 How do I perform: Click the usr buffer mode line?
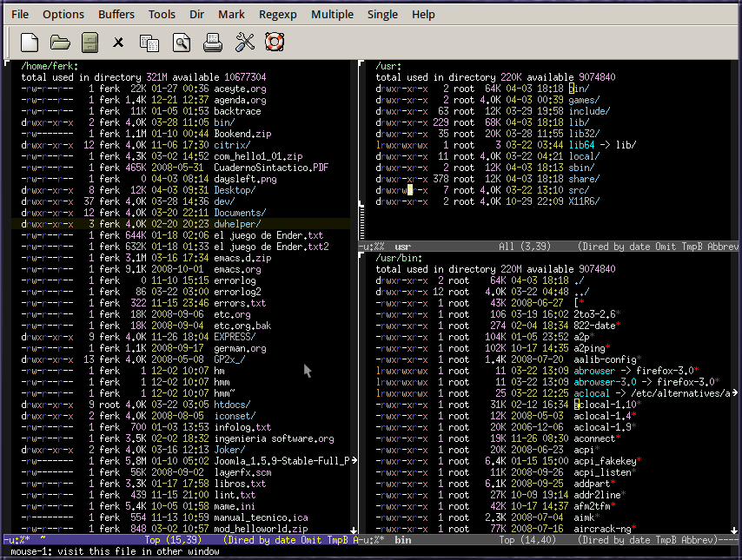(x=548, y=247)
